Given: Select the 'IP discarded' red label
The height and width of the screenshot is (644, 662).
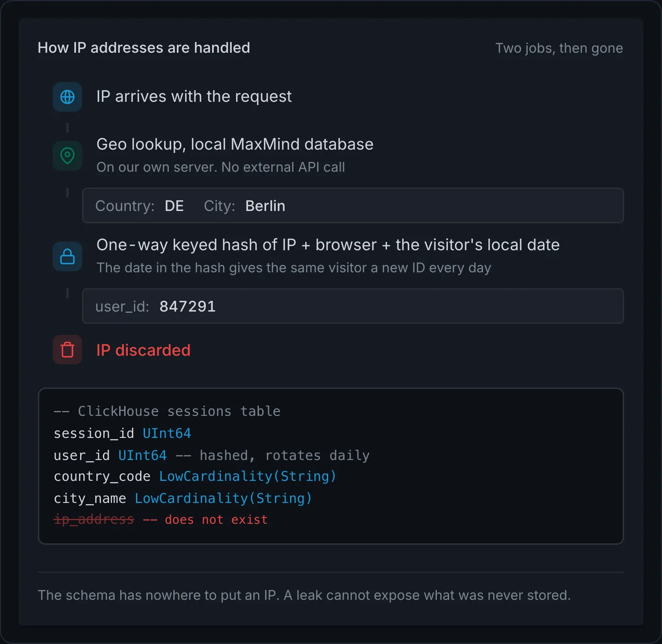Looking at the screenshot, I should 143,350.
